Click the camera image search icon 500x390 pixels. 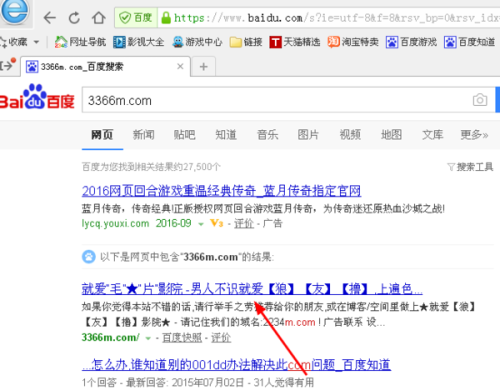480,100
